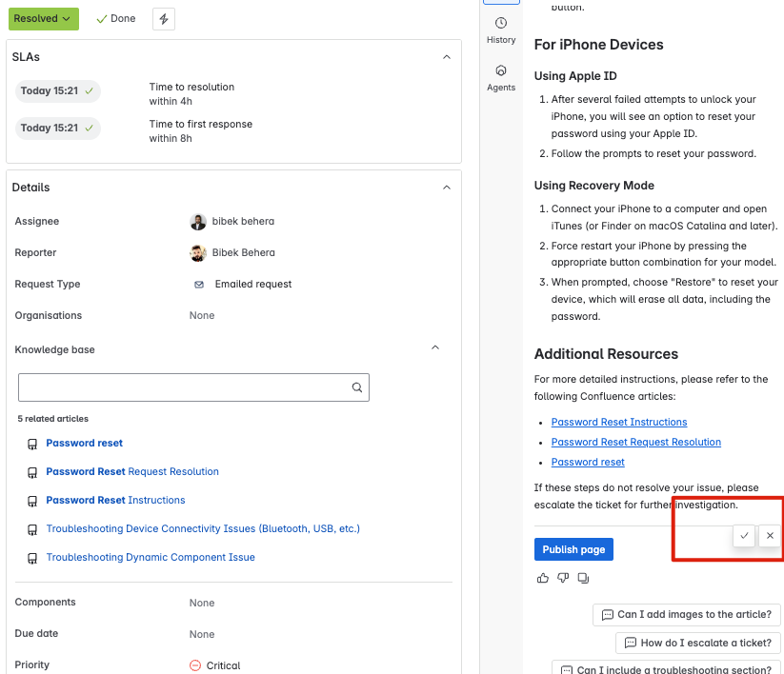
Task: Open the Resolved status dropdown
Action: pos(44,18)
